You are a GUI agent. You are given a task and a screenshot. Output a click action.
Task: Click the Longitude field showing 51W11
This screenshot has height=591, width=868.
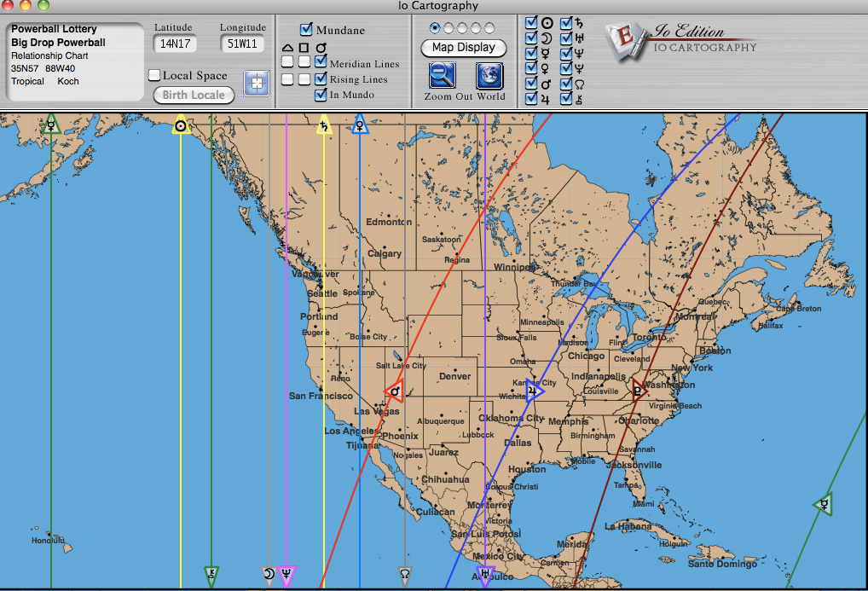[242, 43]
